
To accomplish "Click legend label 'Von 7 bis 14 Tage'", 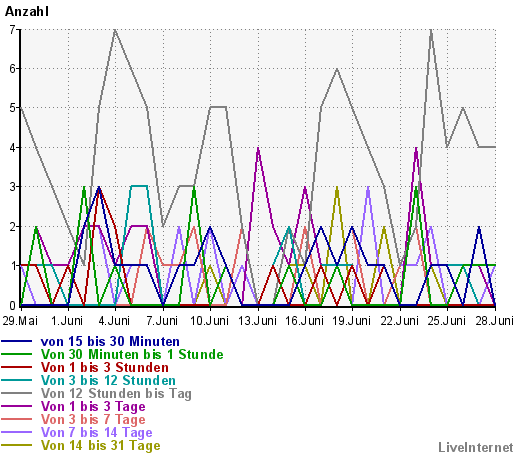I will (x=96, y=432).
